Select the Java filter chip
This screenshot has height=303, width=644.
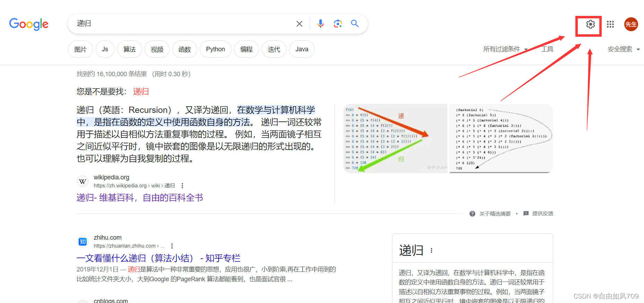[302, 49]
